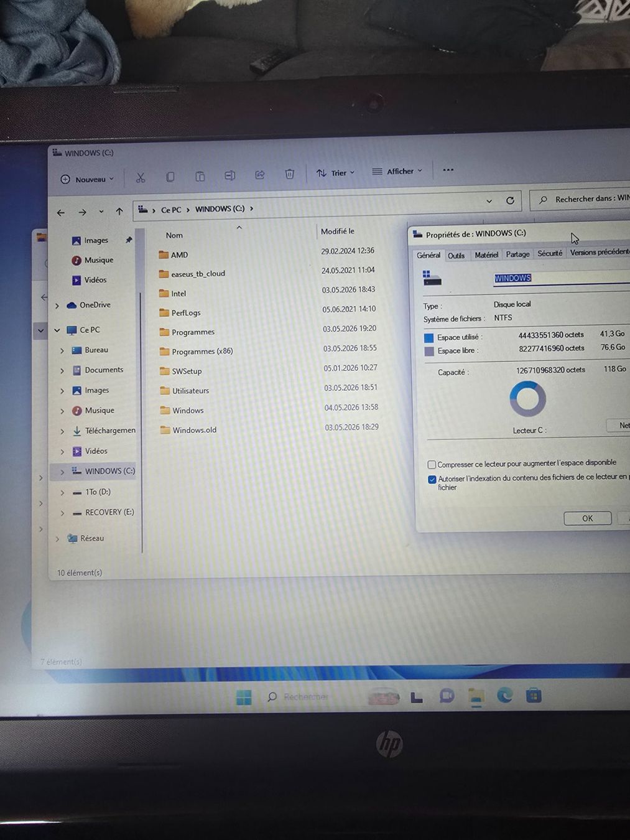Click OK in the properties dialog
630x840 pixels.
(588, 518)
